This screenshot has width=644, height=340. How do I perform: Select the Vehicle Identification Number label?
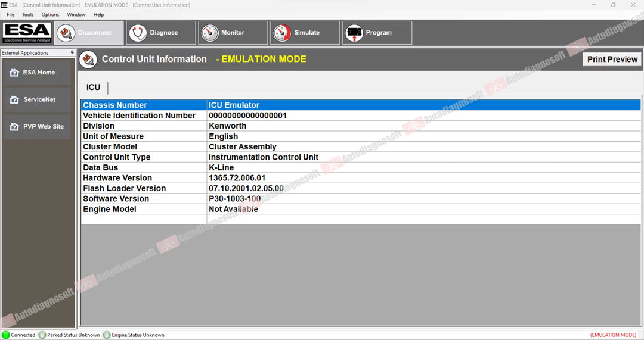point(139,116)
